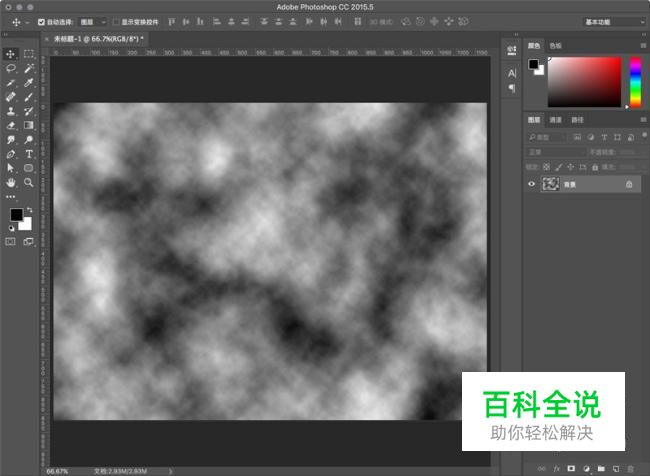Open the Character panel icon

pos(512,73)
